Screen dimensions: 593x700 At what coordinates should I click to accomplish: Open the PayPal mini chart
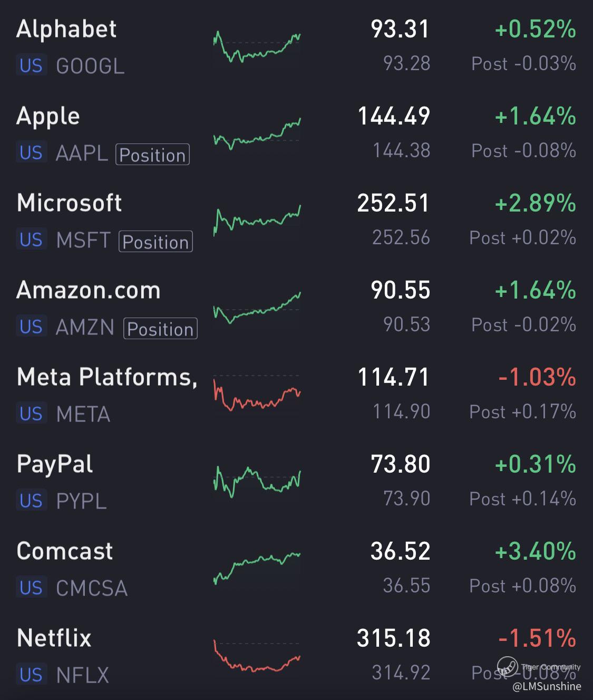tap(257, 481)
